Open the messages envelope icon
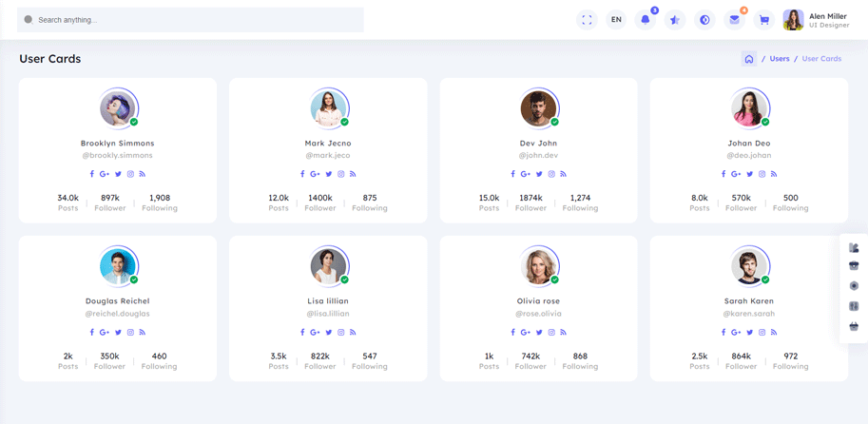This screenshot has width=868, height=424. (x=734, y=20)
